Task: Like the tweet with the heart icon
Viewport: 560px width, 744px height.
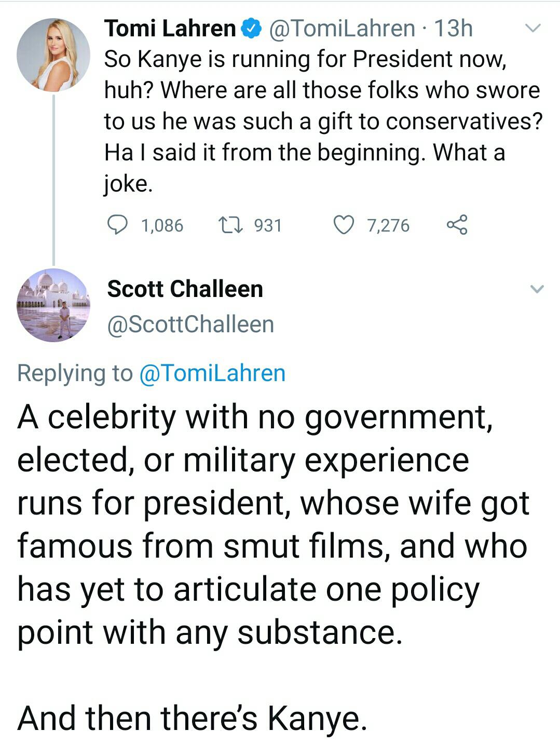Action: coord(343,225)
